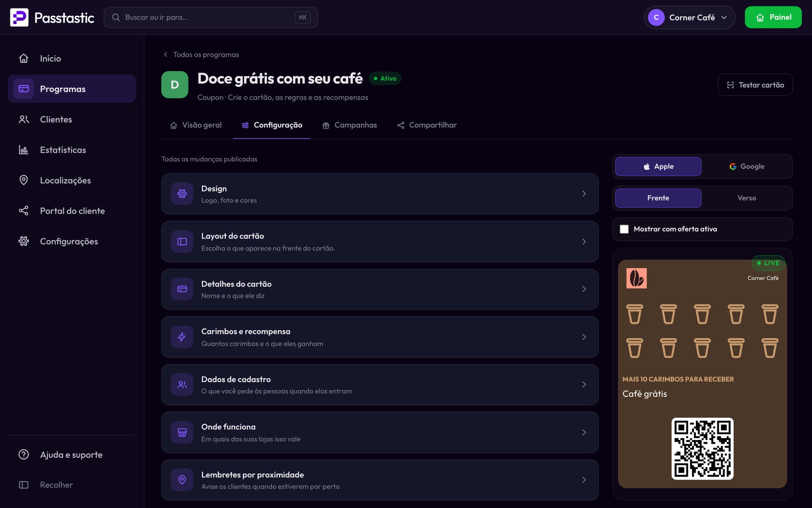The height and width of the screenshot is (508, 812).
Task: Switch preview to Google wallet
Action: 747,166
